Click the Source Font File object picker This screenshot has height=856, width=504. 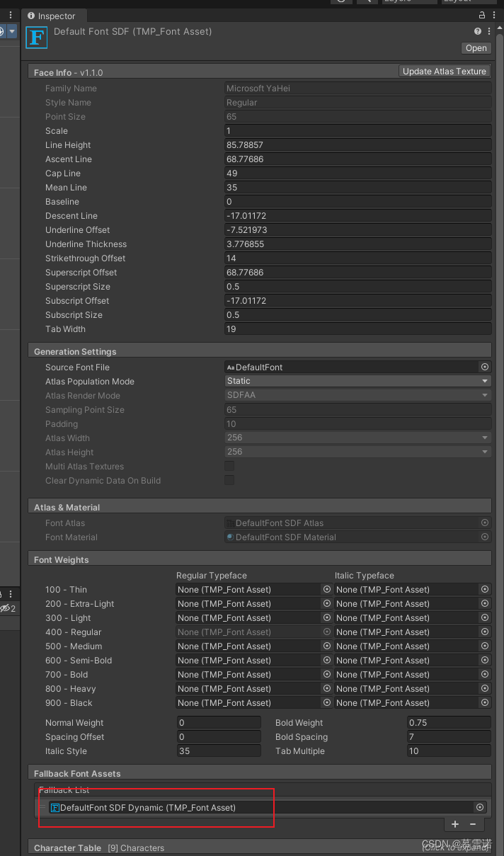(485, 367)
